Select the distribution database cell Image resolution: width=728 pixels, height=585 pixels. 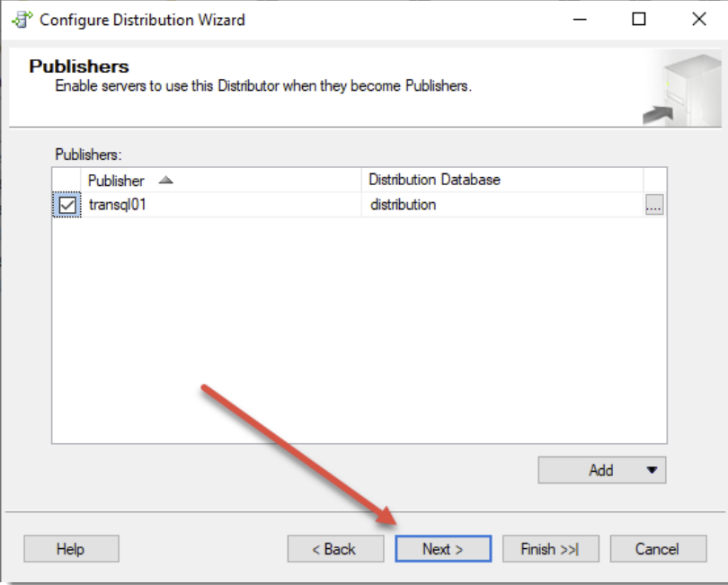pyautogui.click(x=502, y=205)
